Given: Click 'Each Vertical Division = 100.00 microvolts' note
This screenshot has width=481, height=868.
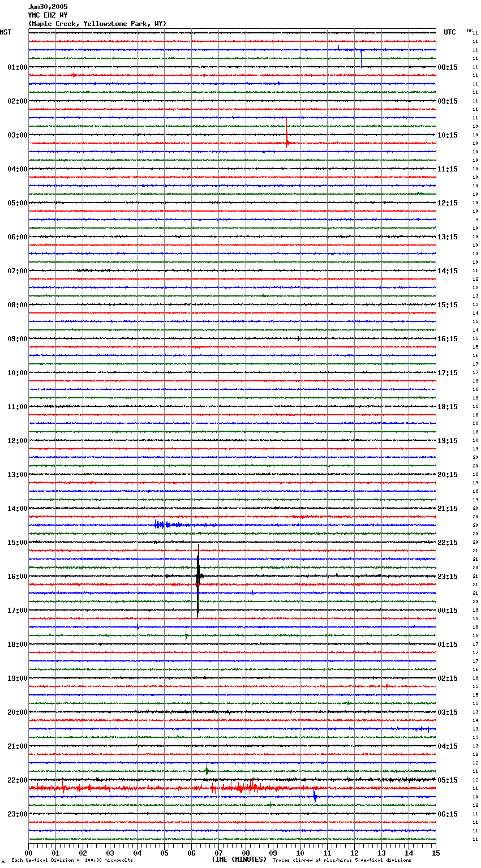Looking at the screenshot, I should (72, 861).
